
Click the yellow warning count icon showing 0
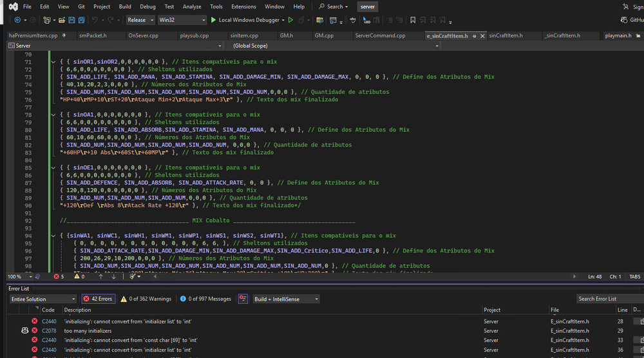coord(77,277)
